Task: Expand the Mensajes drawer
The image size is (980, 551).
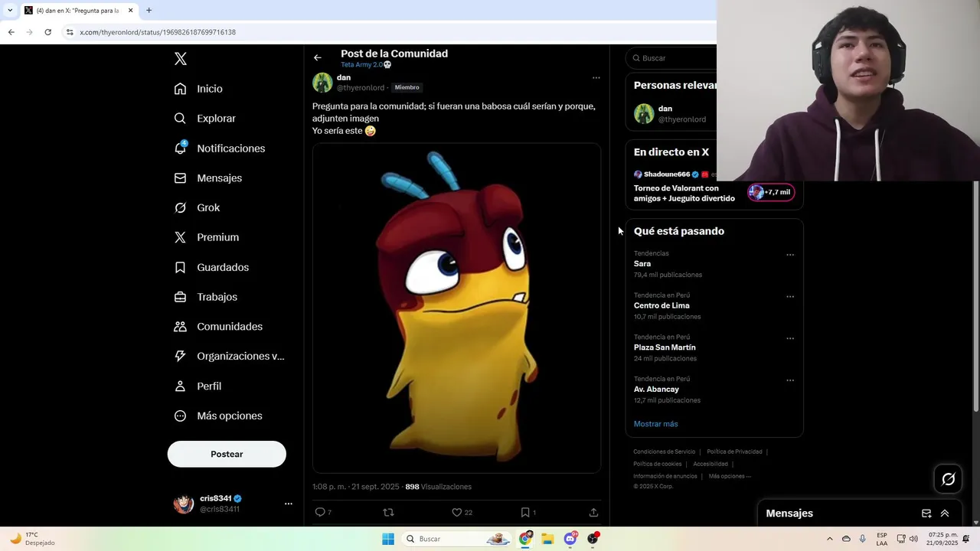Action: 945,514
